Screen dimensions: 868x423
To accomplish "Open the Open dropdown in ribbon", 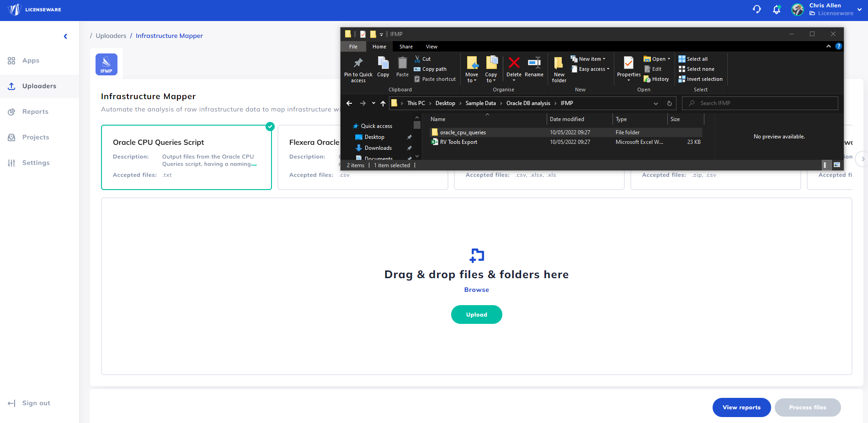I will 657,59.
